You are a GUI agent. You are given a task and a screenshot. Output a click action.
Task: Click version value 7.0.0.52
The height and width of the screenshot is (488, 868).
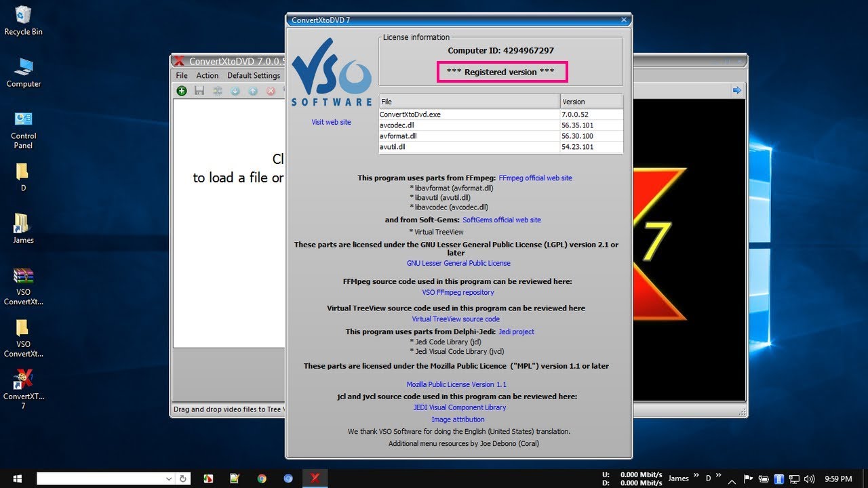tap(575, 115)
